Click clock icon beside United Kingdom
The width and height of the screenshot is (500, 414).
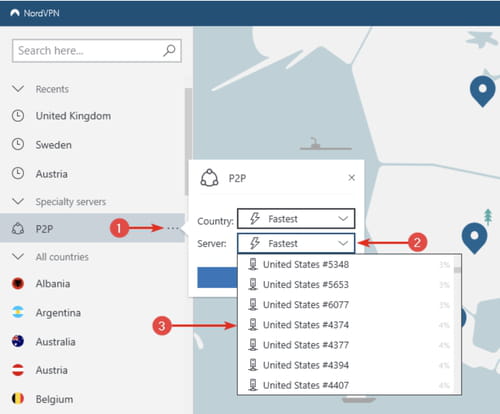pos(18,116)
